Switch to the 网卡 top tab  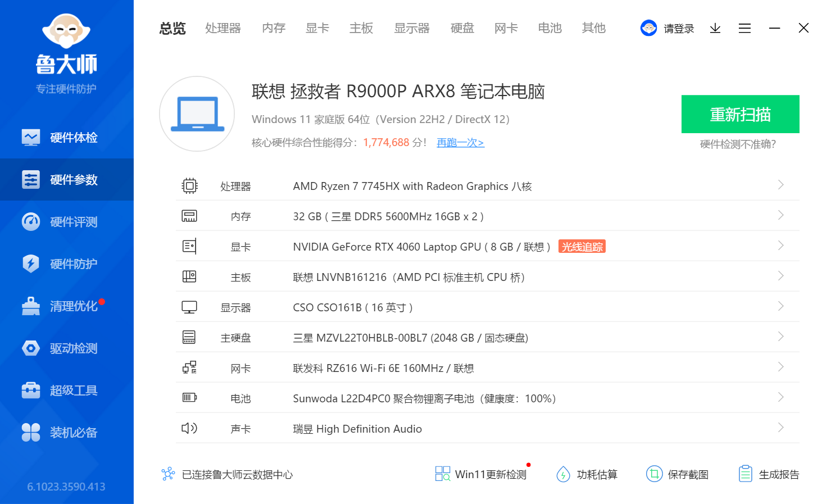click(506, 28)
